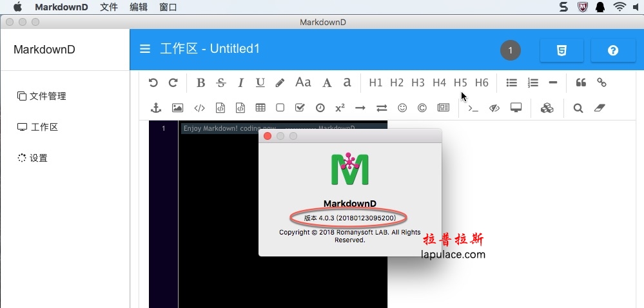Click the 版本 4.0.3 version text
Screen dimensions: 644x308
pos(350,218)
